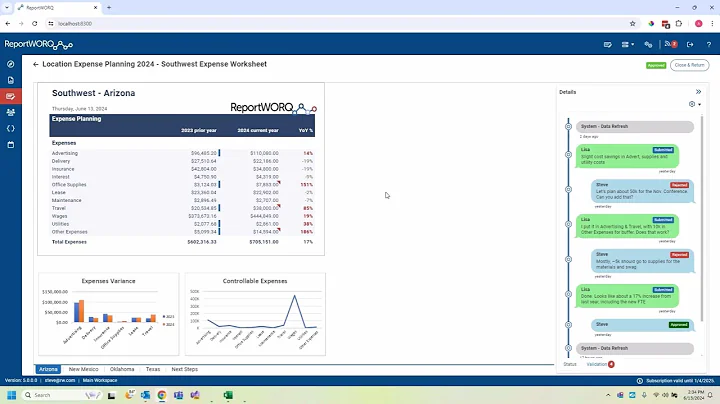Image resolution: width=720 pixels, height=404 pixels.
Task: Select the highlighted worksheet edit sidebar icon
Action: pos(11,96)
